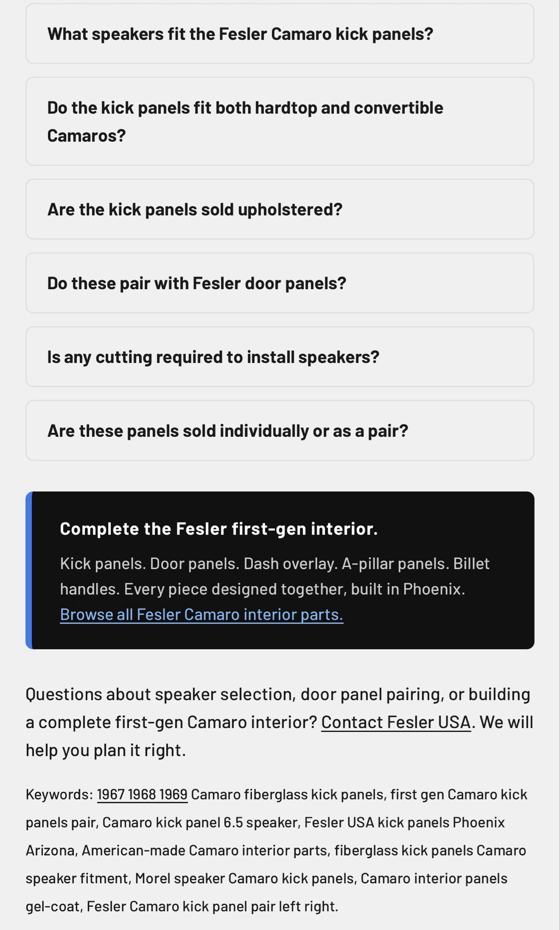
Task: Click 'Complete the Fesler first-gen interior.' heading
Action: pyautogui.click(x=219, y=529)
